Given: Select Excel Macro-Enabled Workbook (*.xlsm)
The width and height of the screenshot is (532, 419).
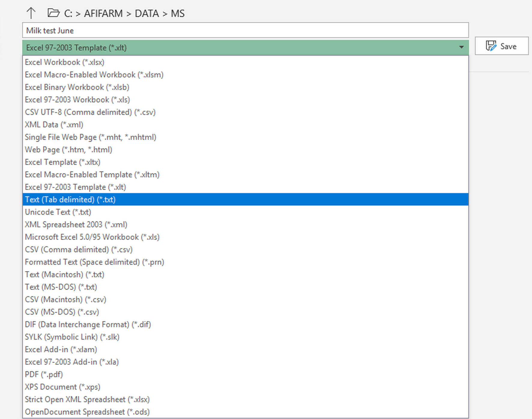Looking at the screenshot, I should [x=94, y=75].
